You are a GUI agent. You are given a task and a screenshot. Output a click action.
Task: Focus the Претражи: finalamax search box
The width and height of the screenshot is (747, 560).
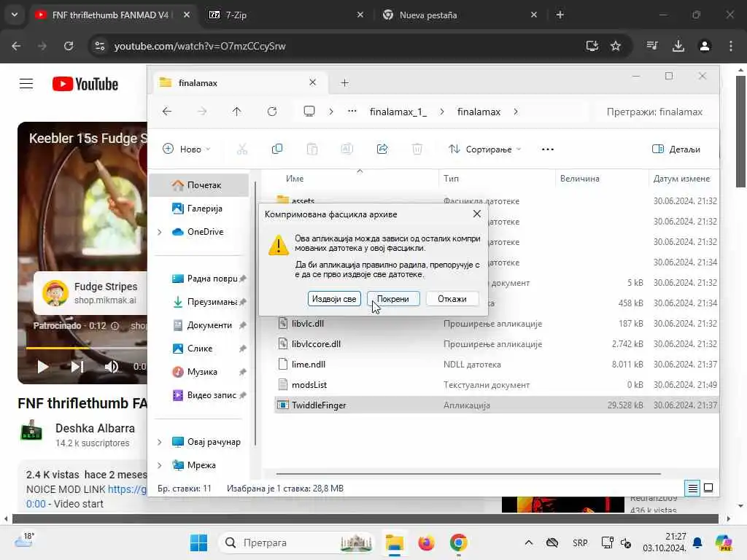pyautogui.click(x=654, y=112)
